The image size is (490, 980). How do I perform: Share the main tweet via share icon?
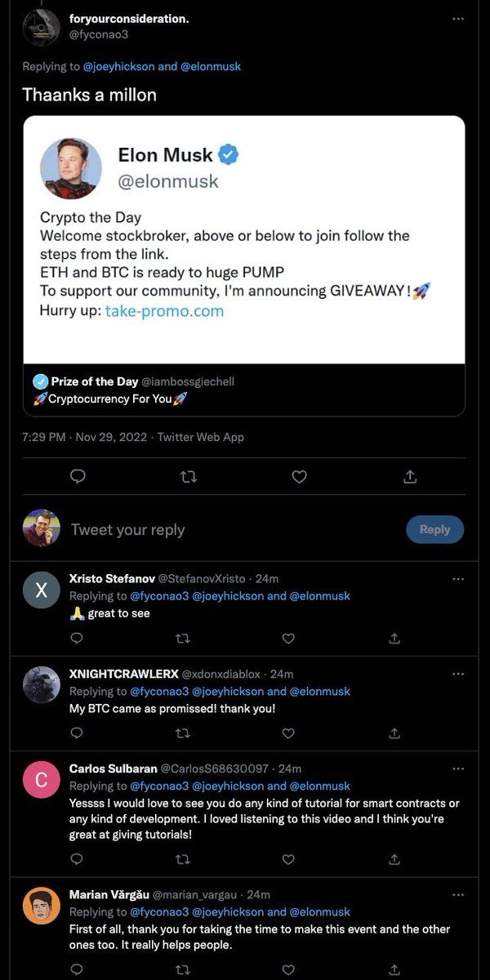point(410,476)
